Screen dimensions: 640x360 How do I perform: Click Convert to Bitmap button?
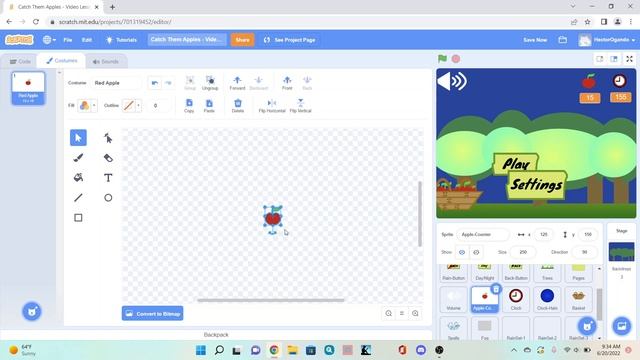click(x=153, y=313)
